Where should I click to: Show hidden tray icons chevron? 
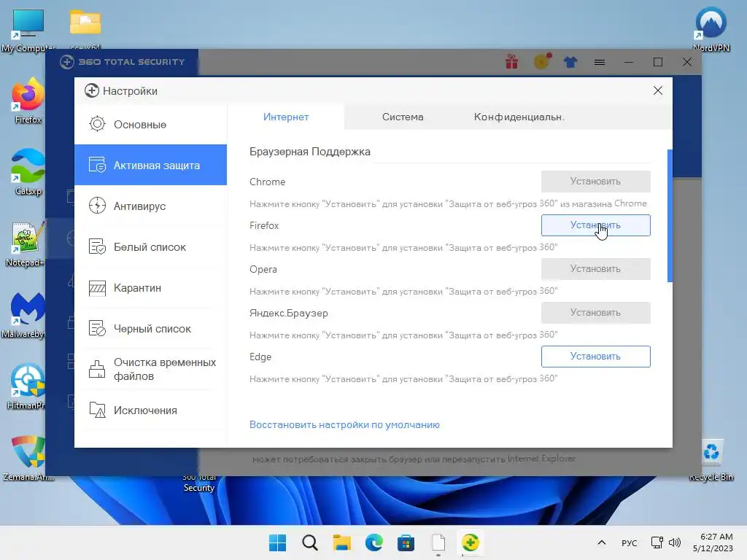coord(602,542)
